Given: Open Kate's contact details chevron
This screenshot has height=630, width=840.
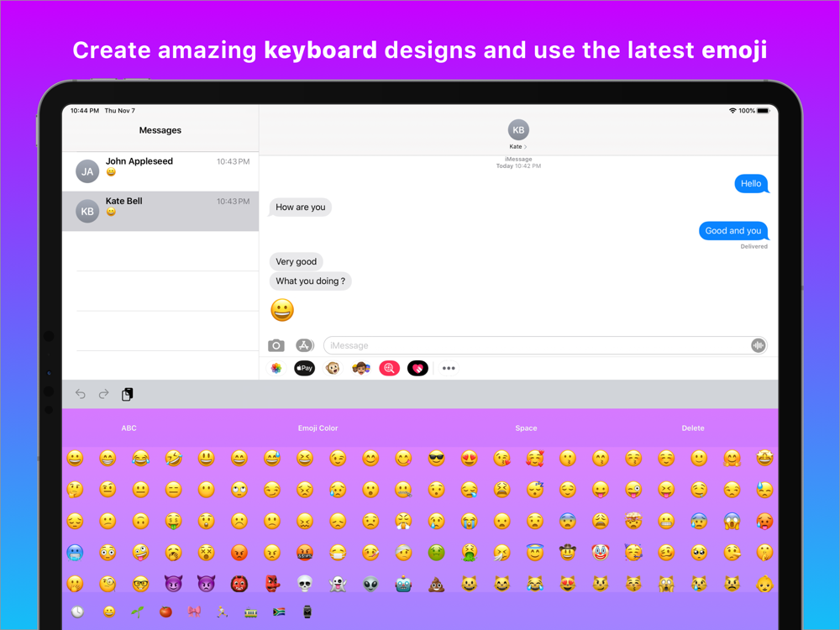Looking at the screenshot, I should point(525,147).
